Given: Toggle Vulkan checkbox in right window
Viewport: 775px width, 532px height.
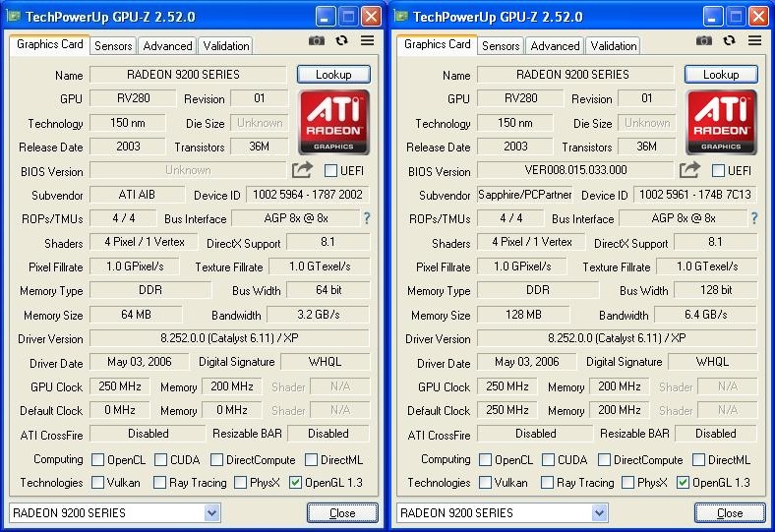Looking at the screenshot, I should [x=486, y=482].
